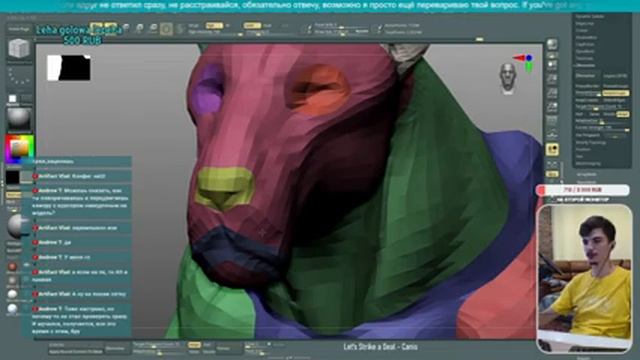Open the dots stroke type selector

tap(19, 77)
